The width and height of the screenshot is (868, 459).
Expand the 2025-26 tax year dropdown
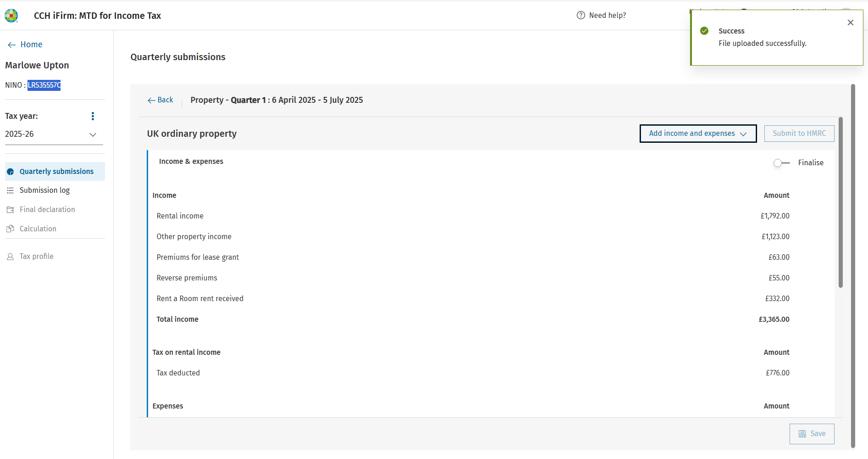tap(54, 134)
